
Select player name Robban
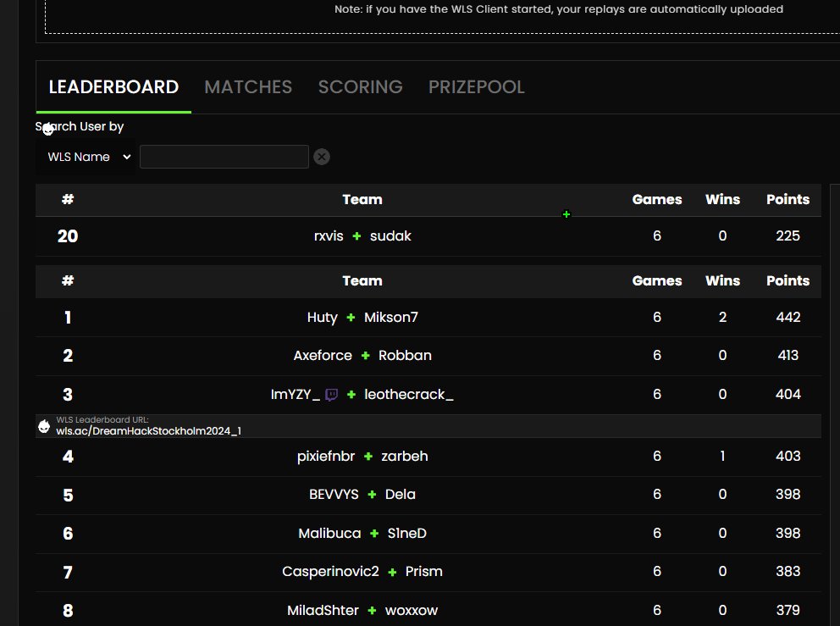[405, 355]
